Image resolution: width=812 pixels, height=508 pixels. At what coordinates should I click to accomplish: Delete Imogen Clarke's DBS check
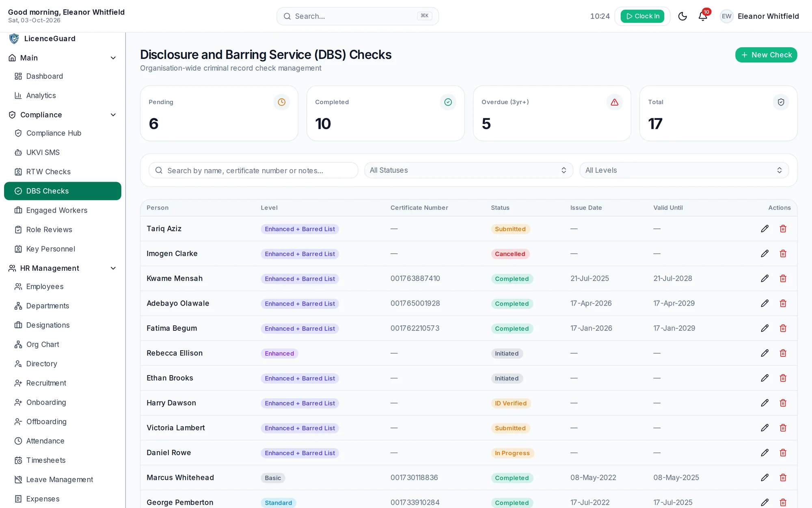pos(783,254)
